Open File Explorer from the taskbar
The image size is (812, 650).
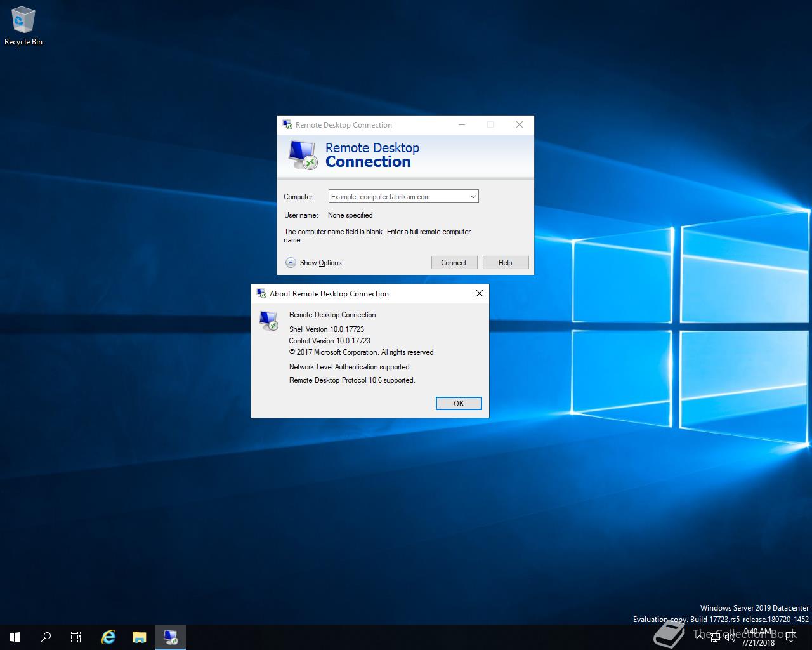[140, 637]
